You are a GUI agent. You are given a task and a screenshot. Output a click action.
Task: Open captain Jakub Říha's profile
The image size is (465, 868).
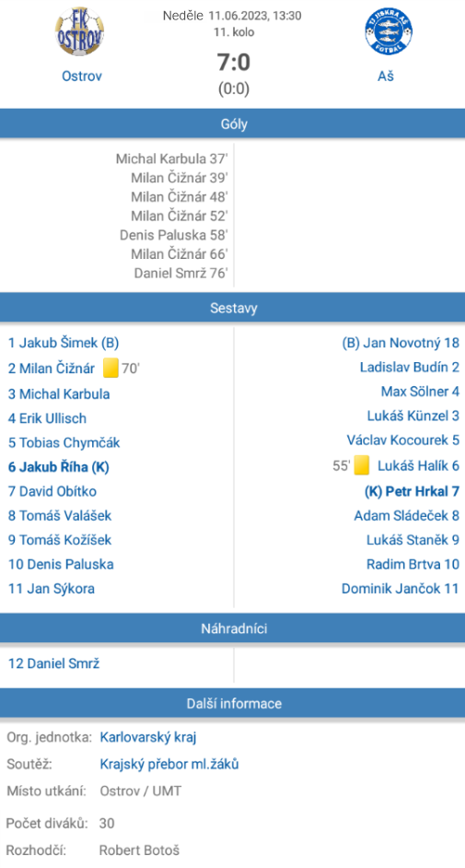coord(59,466)
